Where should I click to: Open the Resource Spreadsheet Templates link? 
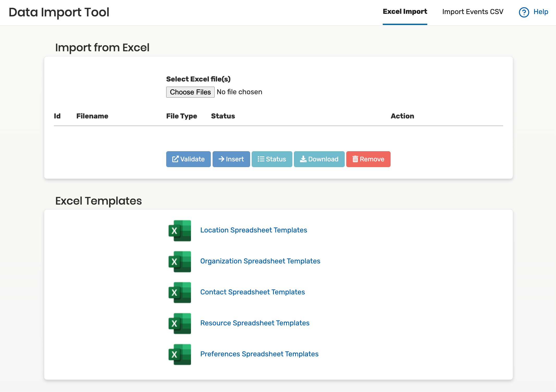pyautogui.click(x=255, y=323)
